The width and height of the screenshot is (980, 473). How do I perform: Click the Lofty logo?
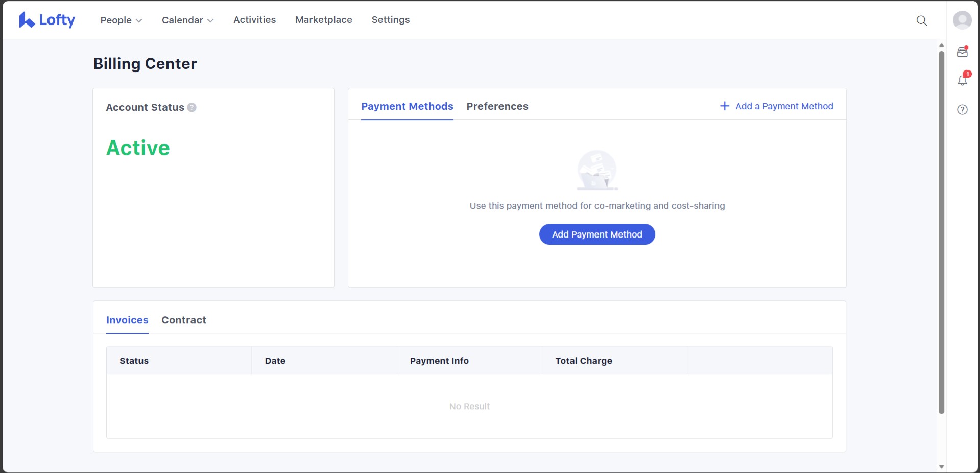pyautogui.click(x=47, y=20)
